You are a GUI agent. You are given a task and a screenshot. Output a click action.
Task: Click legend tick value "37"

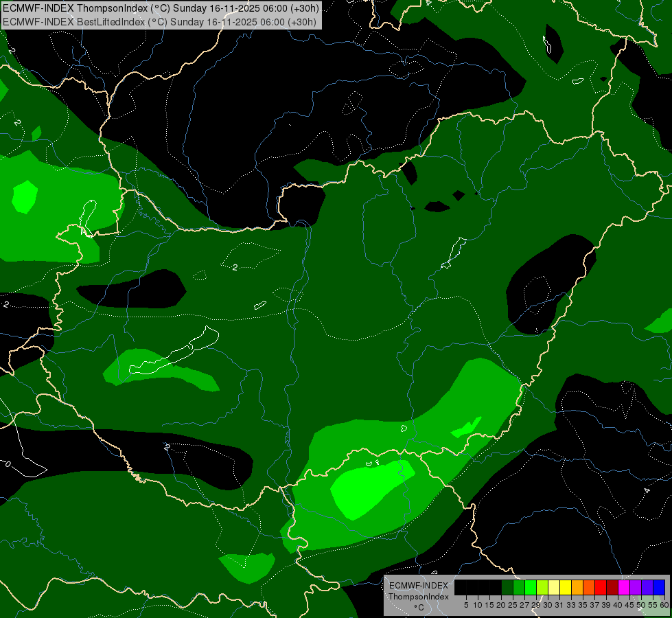click(x=595, y=605)
